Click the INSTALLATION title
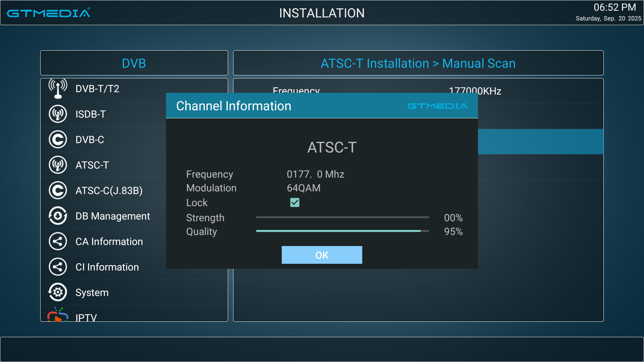 pos(322,13)
